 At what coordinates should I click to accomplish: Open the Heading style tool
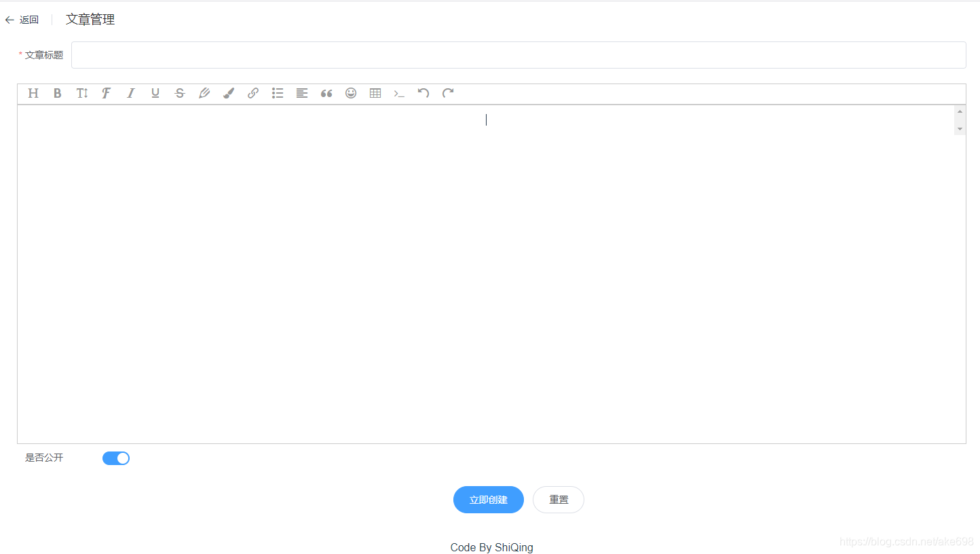[33, 94]
